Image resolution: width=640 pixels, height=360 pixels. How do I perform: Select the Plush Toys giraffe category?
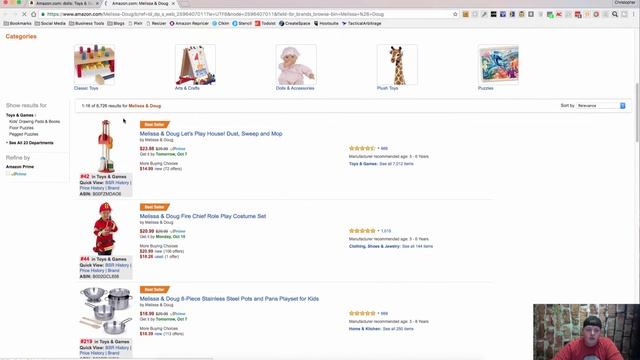click(x=397, y=67)
